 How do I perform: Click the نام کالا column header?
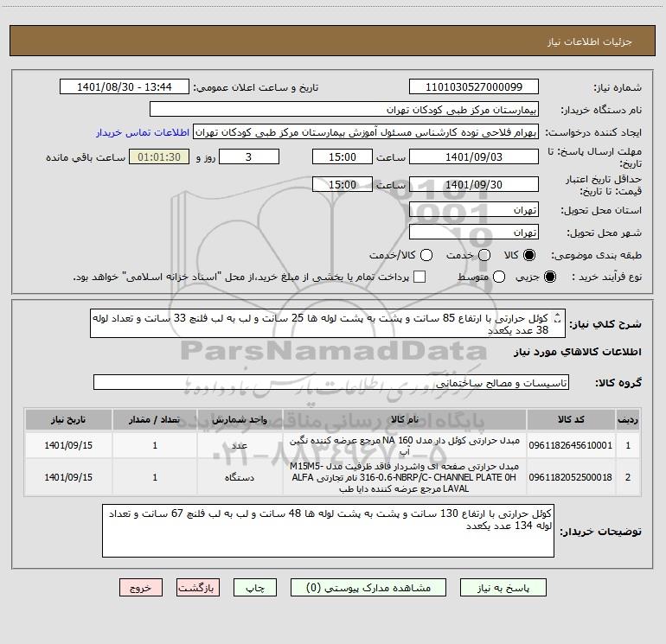coord(405,419)
